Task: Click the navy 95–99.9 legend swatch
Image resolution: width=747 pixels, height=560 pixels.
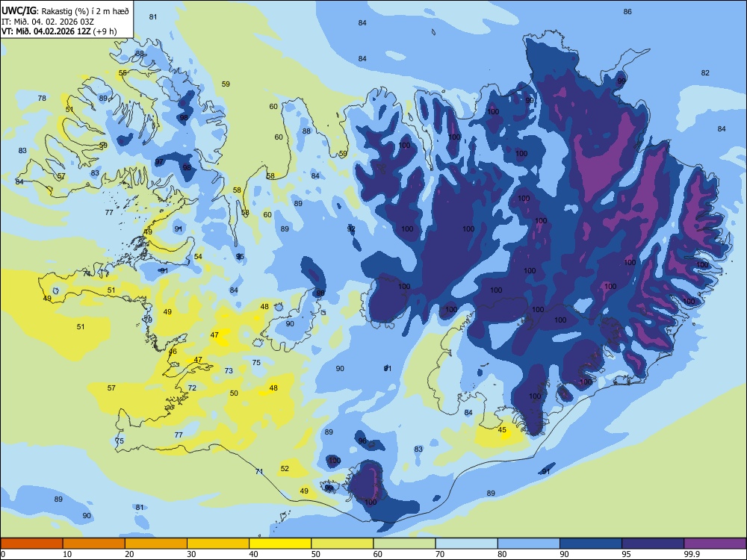Action: coord(653,544)
